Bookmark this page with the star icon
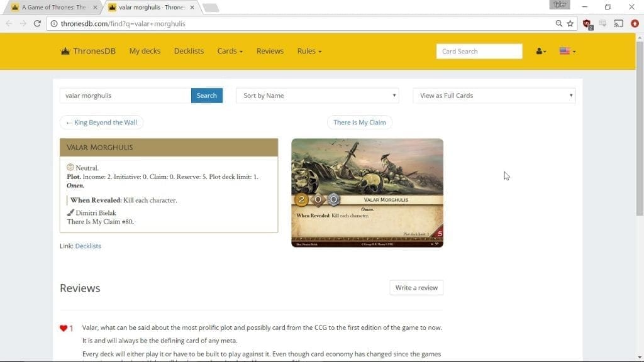Screen dimensions: 644x362 point(570,24)
